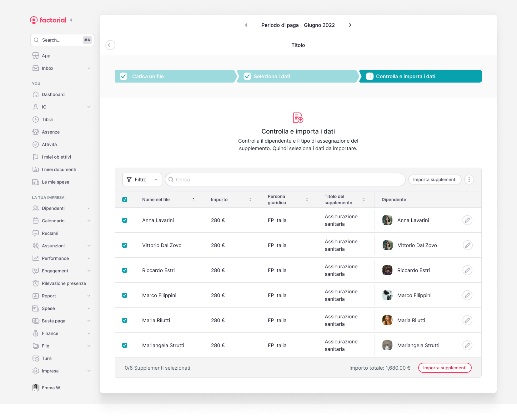Expand the Finance submenu chevron

point(89,333)
